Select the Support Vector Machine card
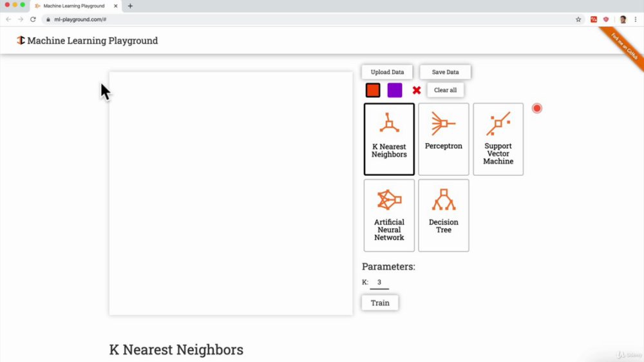The height and width of the screenshot is (362, 644). [498, 139]
